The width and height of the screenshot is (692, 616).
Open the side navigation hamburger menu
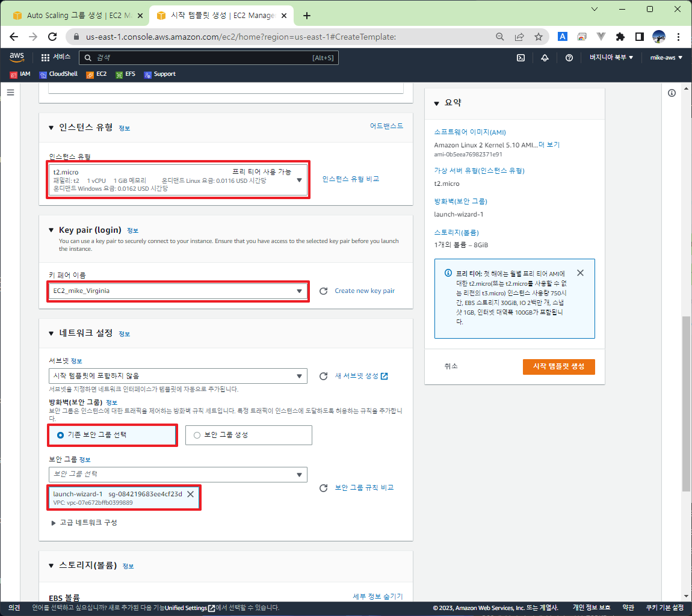pos(11,92)
